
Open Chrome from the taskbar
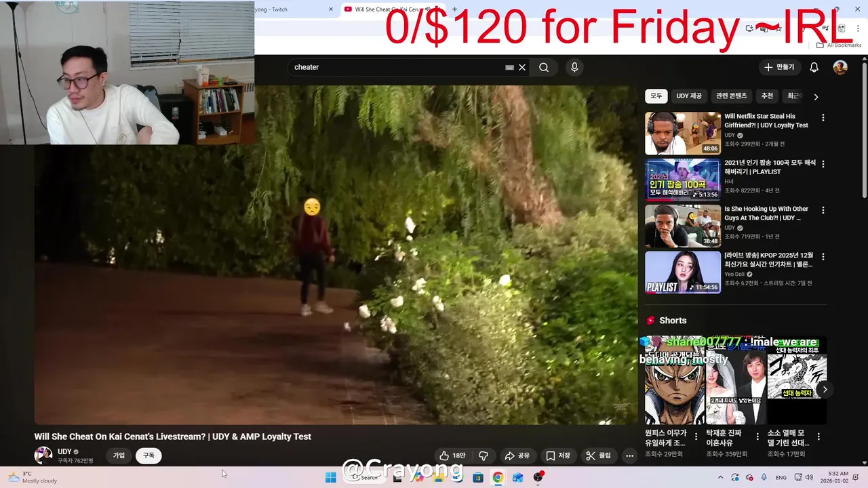[498, 477]
